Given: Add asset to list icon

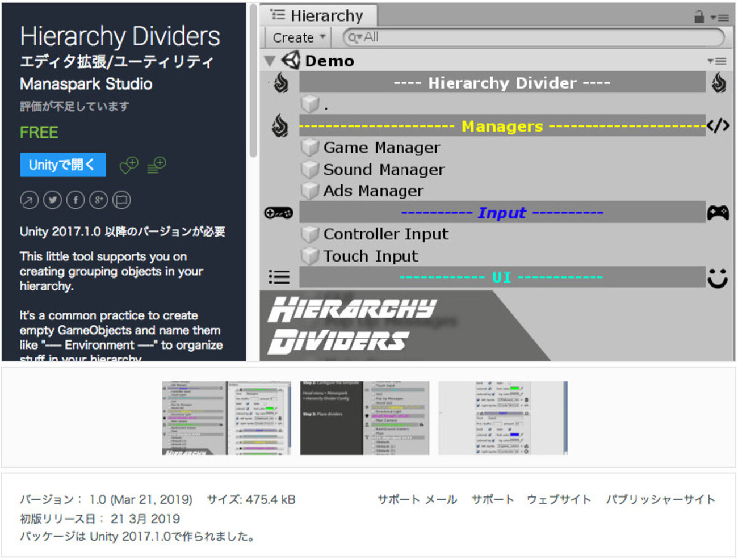Looking at the screenshot, I should pyautogui.click(x=156, y=165).
